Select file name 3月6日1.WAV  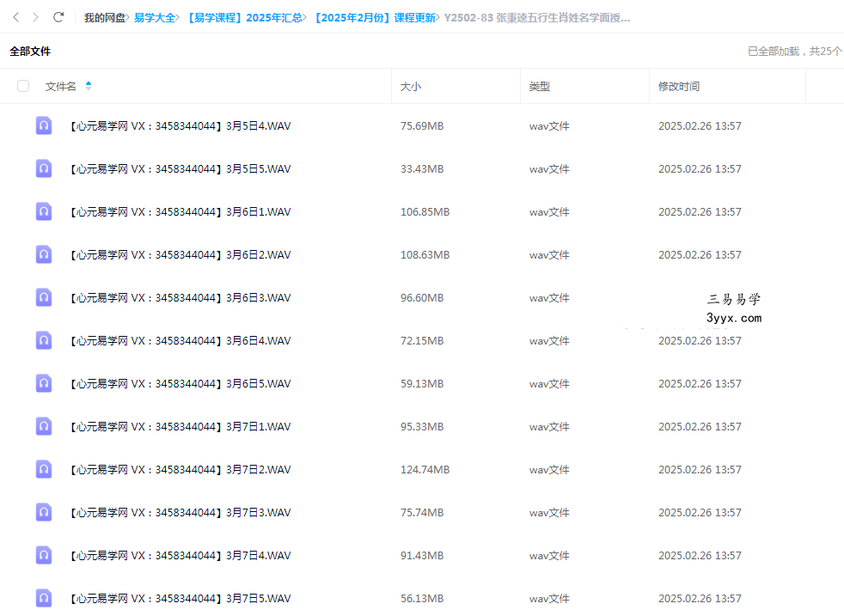(180, 212)
